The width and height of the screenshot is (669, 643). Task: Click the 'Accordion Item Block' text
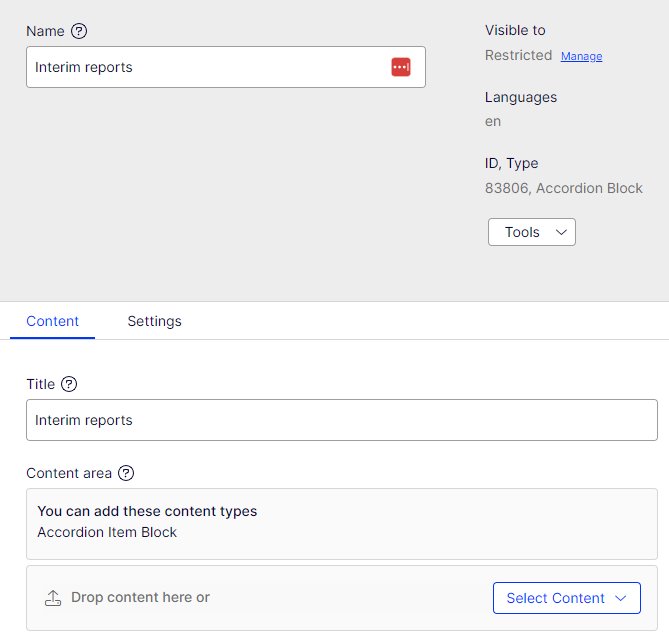(x=107, y=532)
